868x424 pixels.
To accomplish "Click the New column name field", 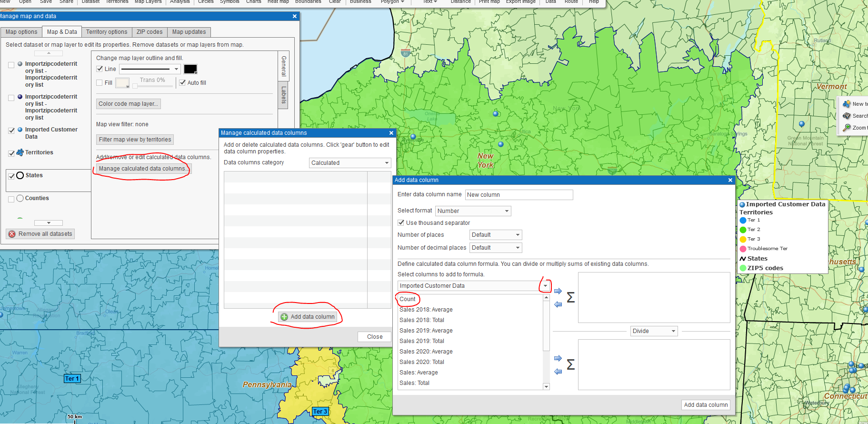I will [x=519, y=195].
